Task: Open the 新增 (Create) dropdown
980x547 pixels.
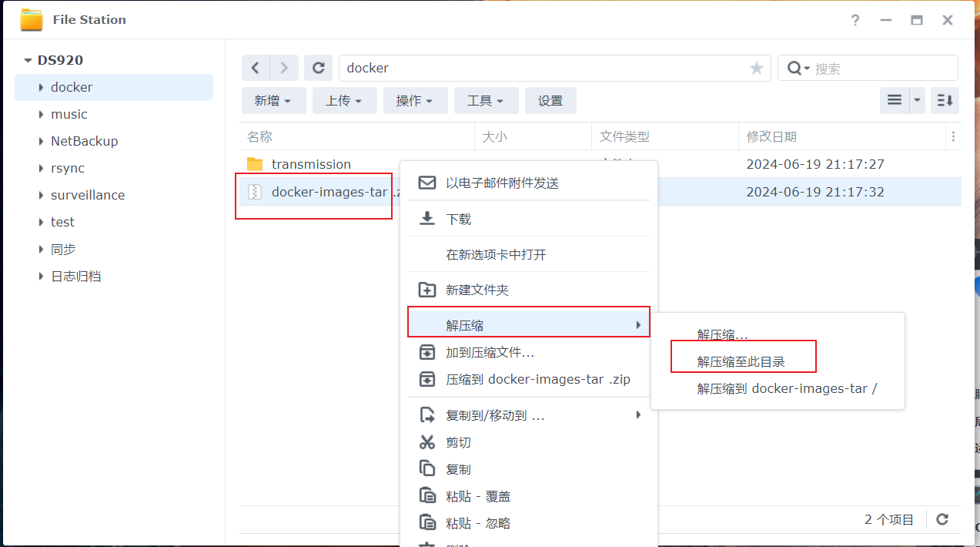Action: pos(273,100)
